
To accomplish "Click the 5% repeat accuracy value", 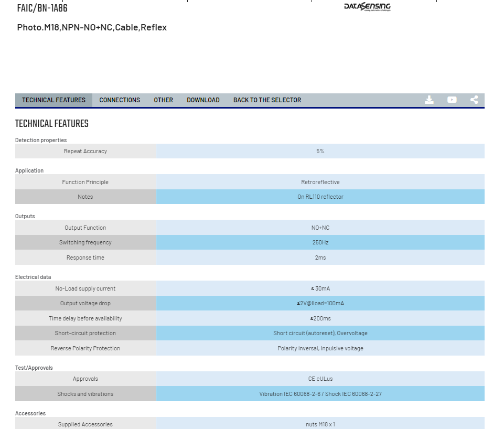I will 320,151.
